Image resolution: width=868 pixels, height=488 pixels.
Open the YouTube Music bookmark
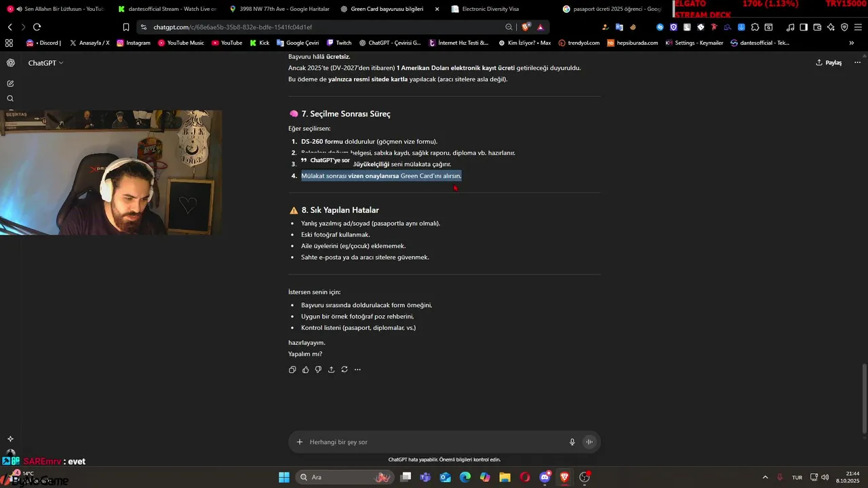pos(181,43)
